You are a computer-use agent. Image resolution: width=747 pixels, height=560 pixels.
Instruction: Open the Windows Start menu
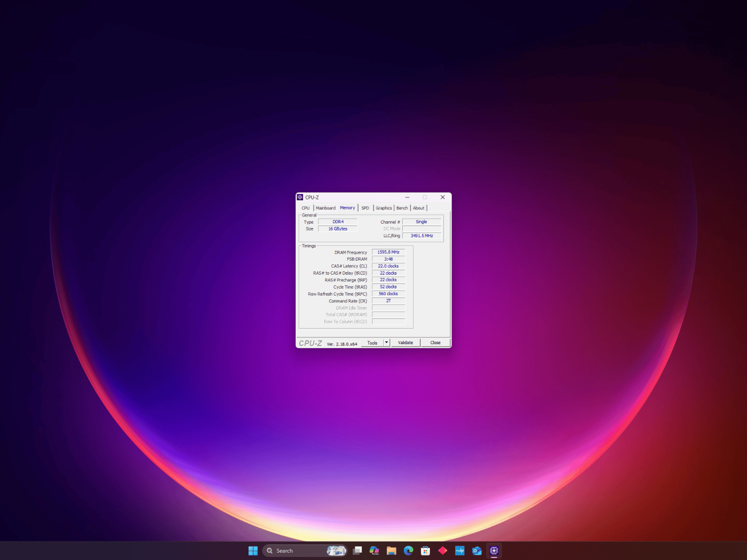click(x=253, y=551)
